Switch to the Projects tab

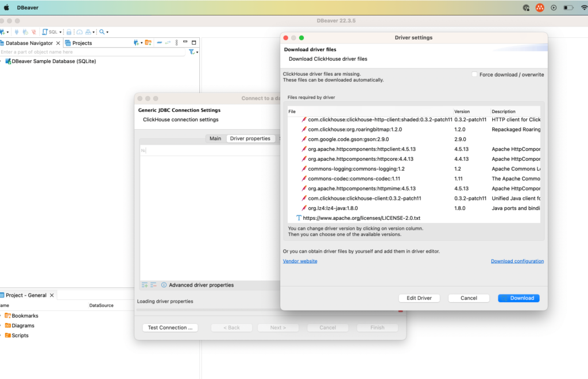tap(79, 43)
